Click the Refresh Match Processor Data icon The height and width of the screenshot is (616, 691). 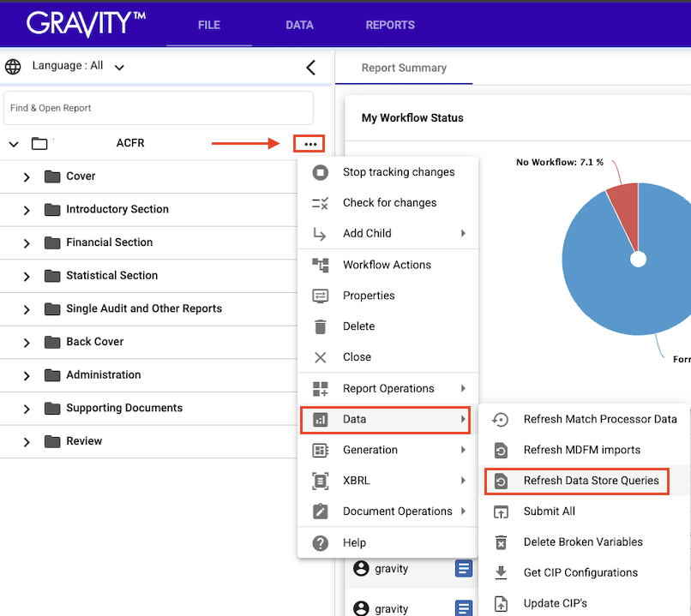[x=501, y=420]
